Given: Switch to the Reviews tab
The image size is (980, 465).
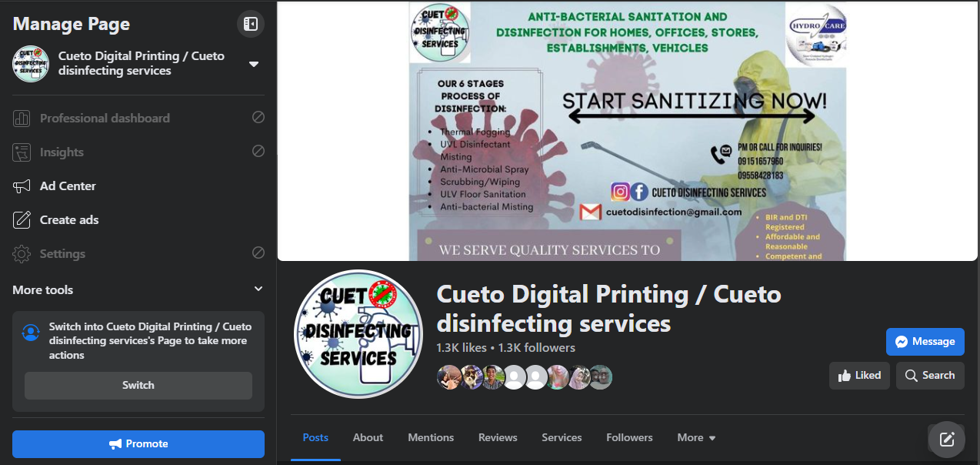Looking at the screenshot, I should pyautogui.click(x=498, y=437).
